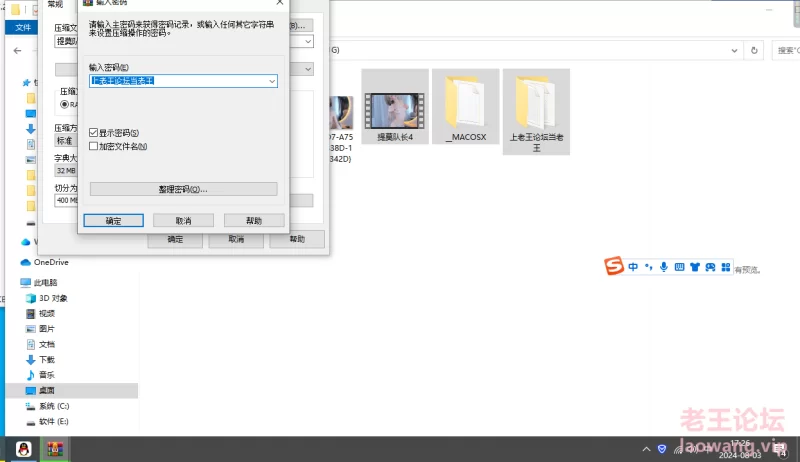The height and width of the screenshot is (462, 800).
Task: Open Sogou toolbox grid icon
Action: (726, 267)
